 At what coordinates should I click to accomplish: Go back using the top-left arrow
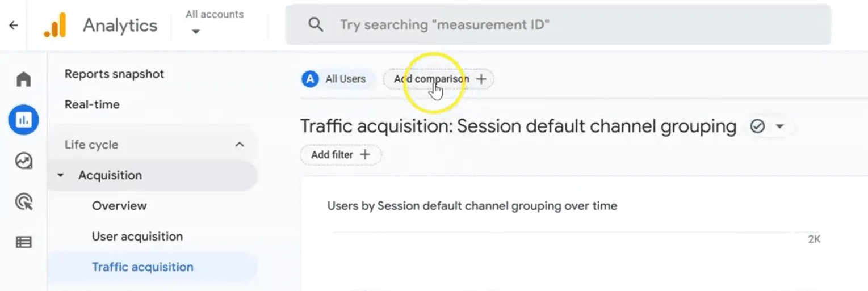[14, 26]
